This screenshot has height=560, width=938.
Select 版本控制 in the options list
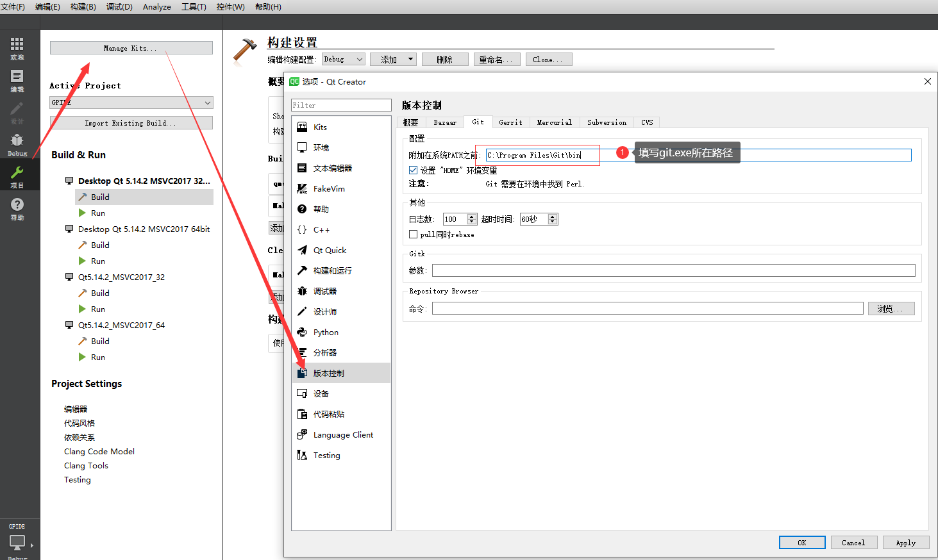pyautogui.click(x=341, y=373)
